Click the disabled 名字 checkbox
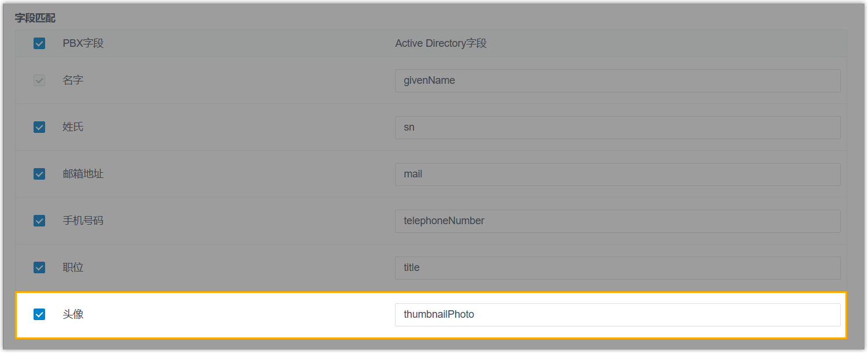This screenshot has width=868, height=353. [x=39, y=80]
